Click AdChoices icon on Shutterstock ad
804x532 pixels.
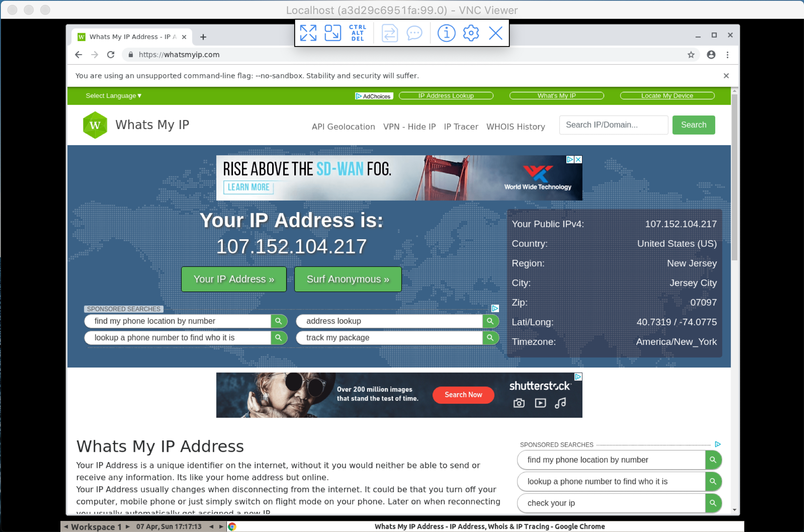point(578,377)
